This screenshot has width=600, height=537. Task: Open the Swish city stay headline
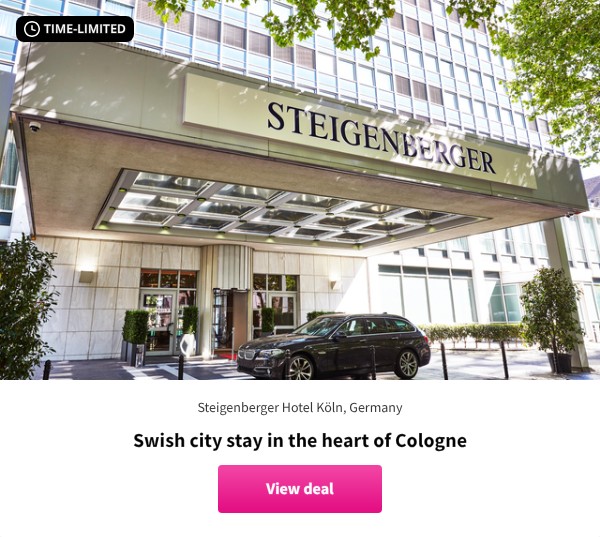pos(300,440)
